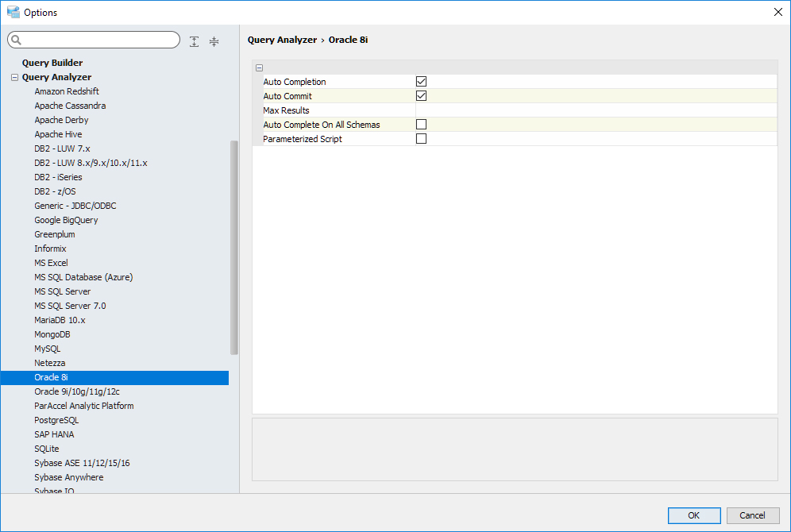Click the Expand All tree icon
The height and width of the screenshot is (532, 791).
195,41
